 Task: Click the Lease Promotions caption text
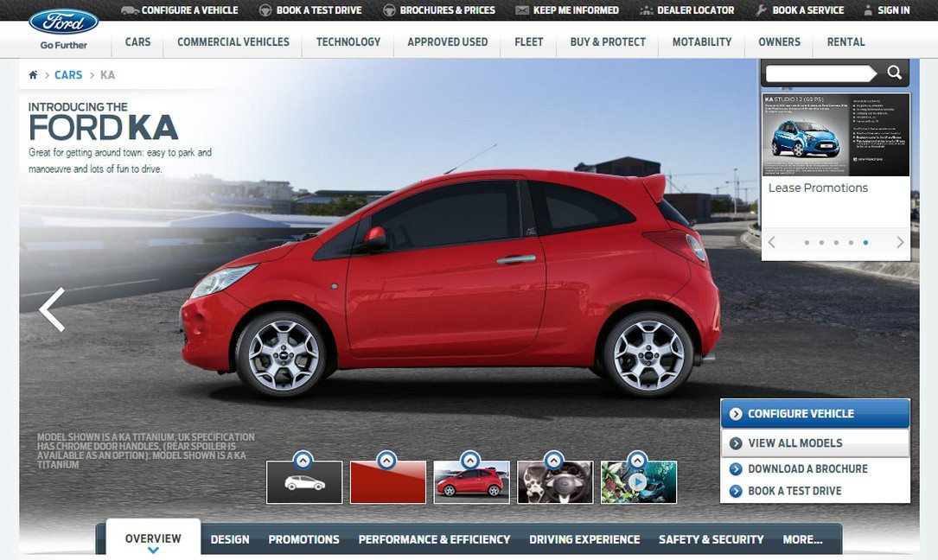tap(818, 188)
